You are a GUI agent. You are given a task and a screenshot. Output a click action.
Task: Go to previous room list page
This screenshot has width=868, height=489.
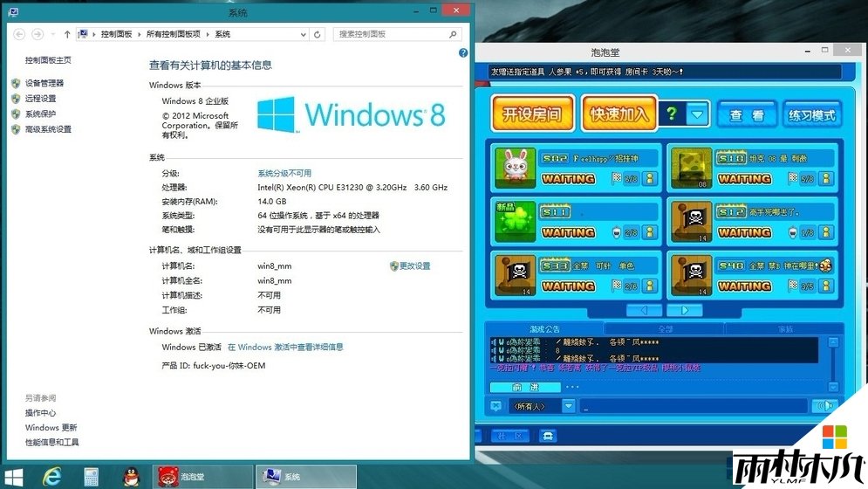[644, 311]
